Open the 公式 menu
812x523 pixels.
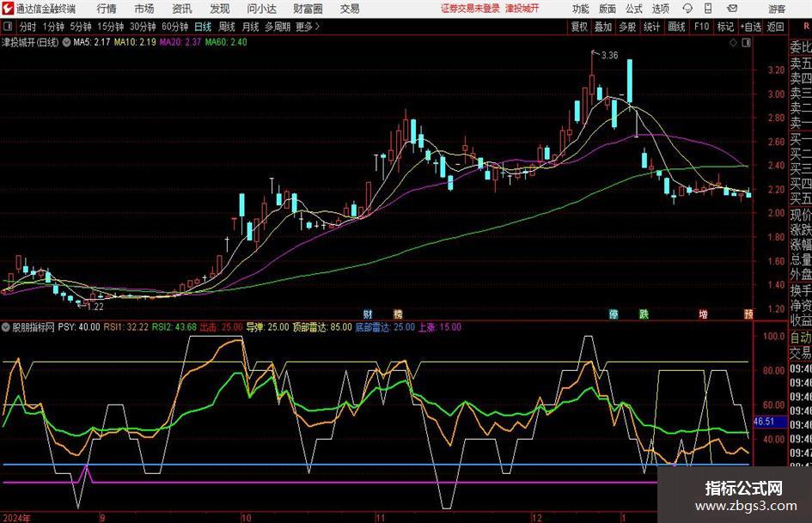pos(634,9)
